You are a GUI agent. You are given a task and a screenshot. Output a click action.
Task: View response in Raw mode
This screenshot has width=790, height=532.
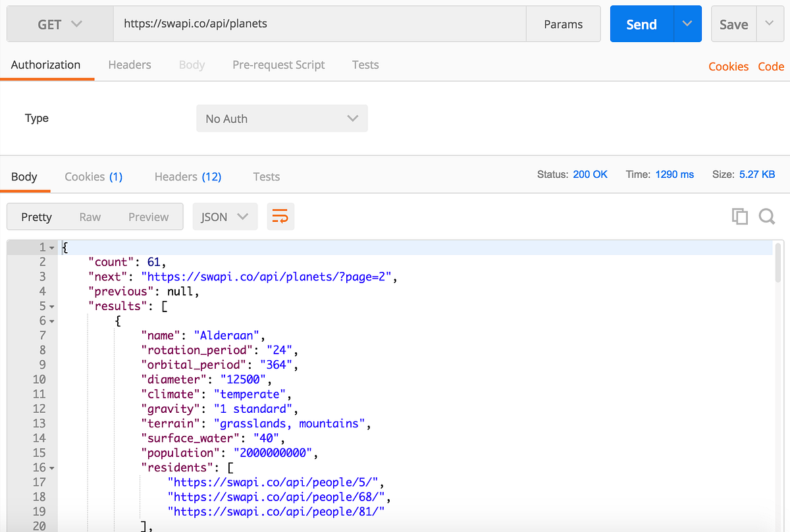pyautogui.click(x=90, y=216)
